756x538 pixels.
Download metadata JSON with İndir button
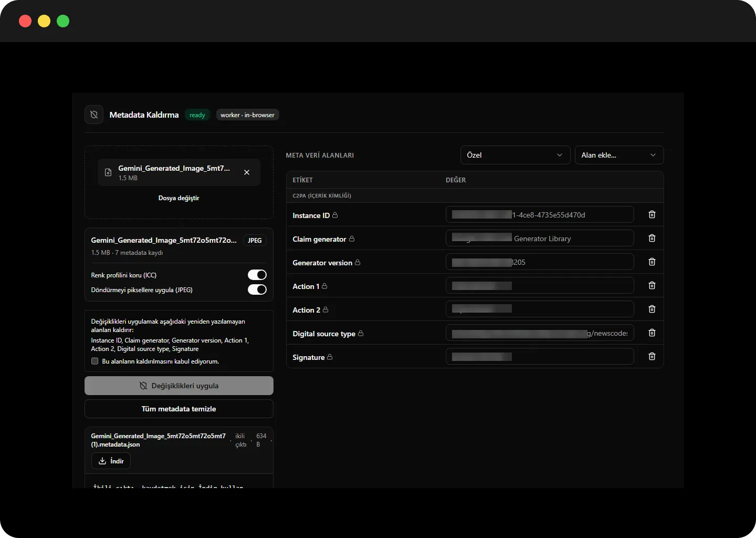[x=111, y=461]
